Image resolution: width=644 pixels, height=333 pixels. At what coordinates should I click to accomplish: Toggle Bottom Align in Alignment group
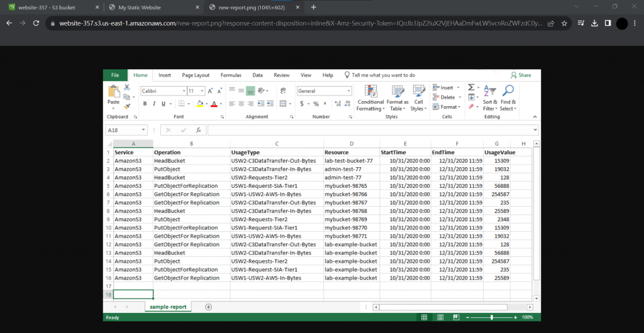(x=250, y=90)
